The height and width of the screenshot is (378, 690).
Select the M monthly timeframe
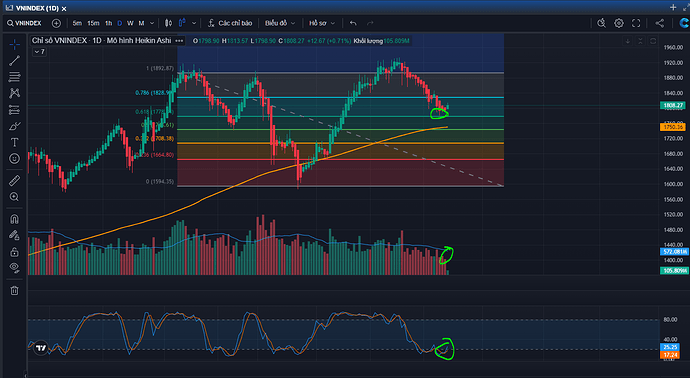[x=141, y=23]
